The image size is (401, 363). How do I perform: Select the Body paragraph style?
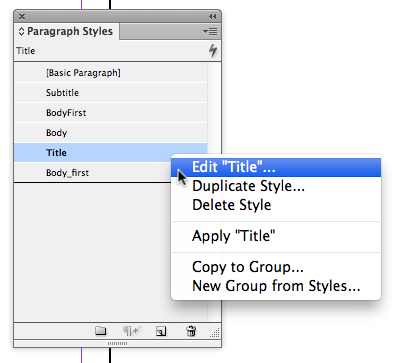tap(111, 133)
